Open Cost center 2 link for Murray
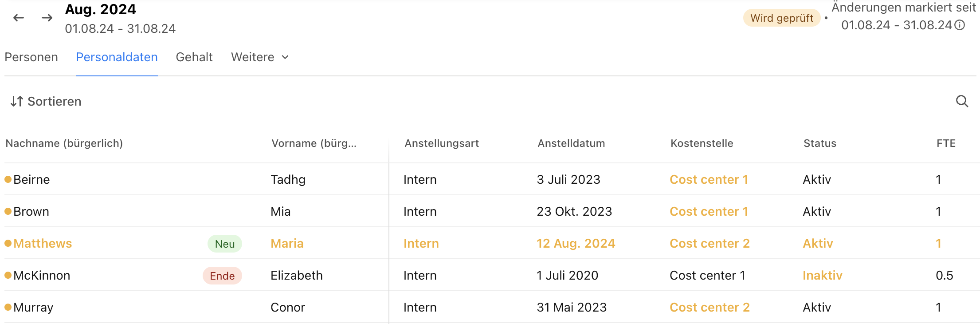Viewport: 980px width, 324px height. [710, 307]
